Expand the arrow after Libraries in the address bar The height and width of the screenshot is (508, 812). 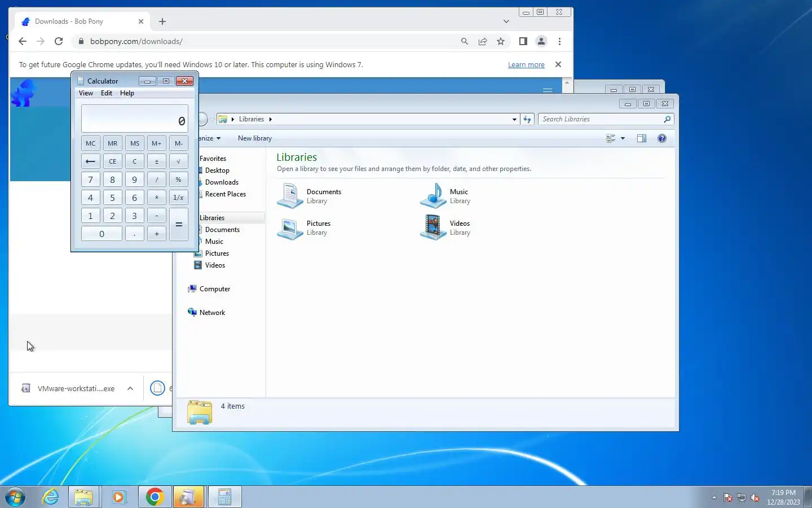(x=271, y=119)
